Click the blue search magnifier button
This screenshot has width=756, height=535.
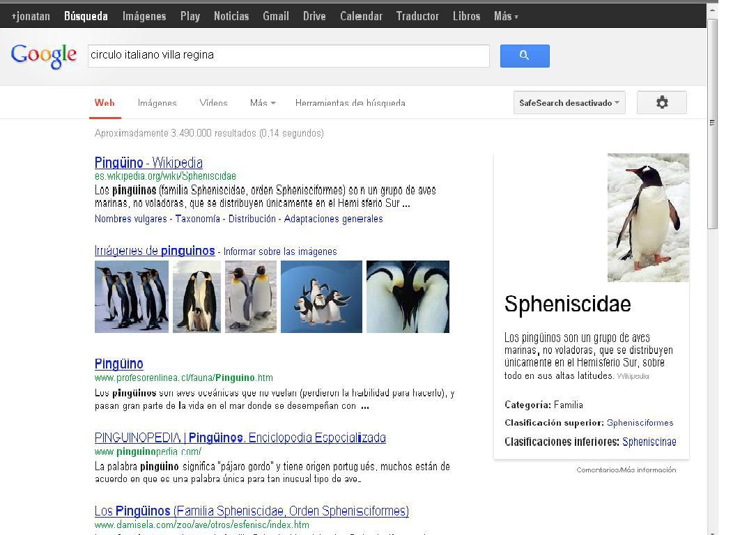[x=525, y=56]
